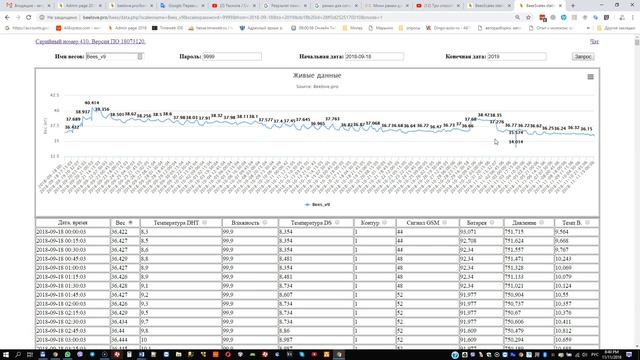
Task: Expand the bookmarks bar overflow chevron
Action: point(588,28)
